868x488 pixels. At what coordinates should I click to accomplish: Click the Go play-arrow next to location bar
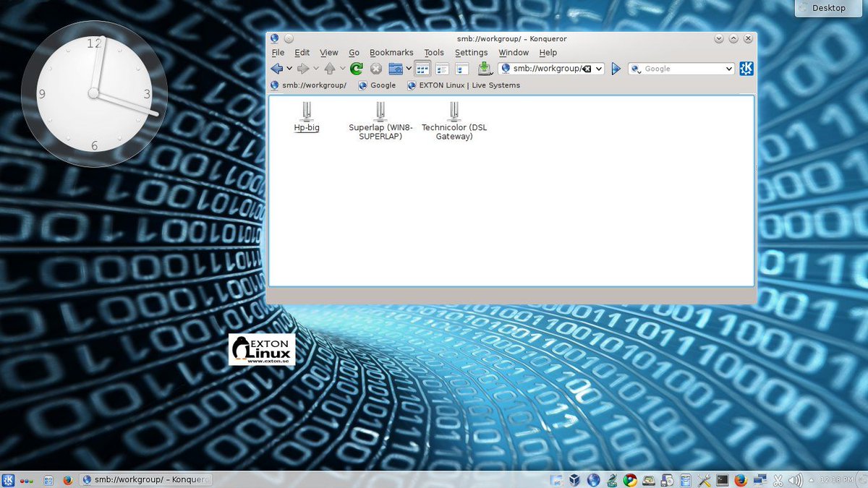click(616, 69)
